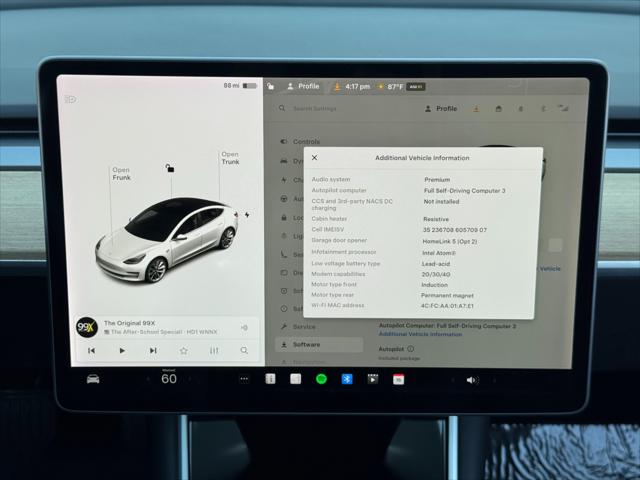640x480 pixels.
Task: Increase volume with right arrow
Action: point(494,380)
